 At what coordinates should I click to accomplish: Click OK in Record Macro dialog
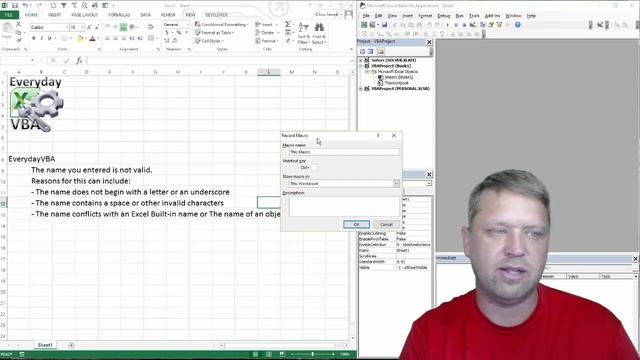click(x=356, y=224)
